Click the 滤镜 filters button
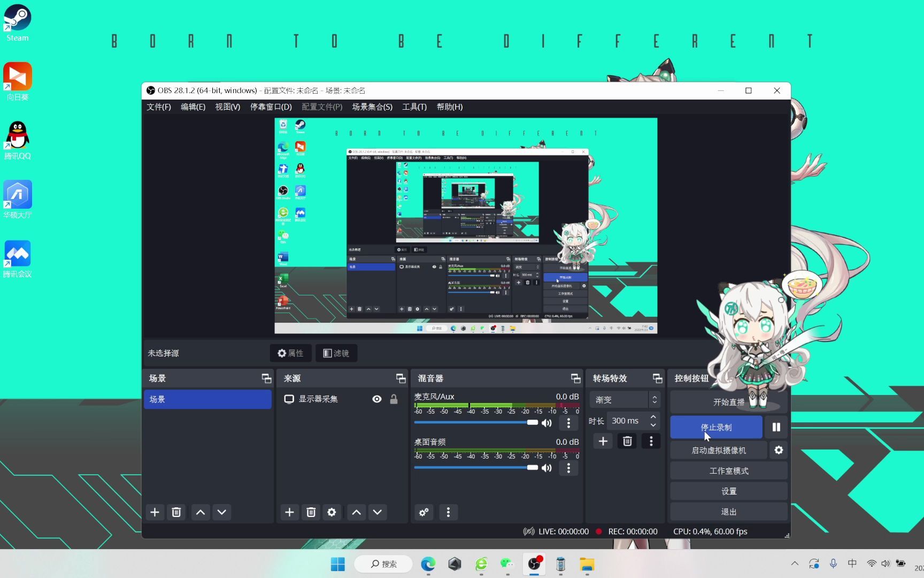This screenshot has width=924, height=578. (x=336, y=353)
